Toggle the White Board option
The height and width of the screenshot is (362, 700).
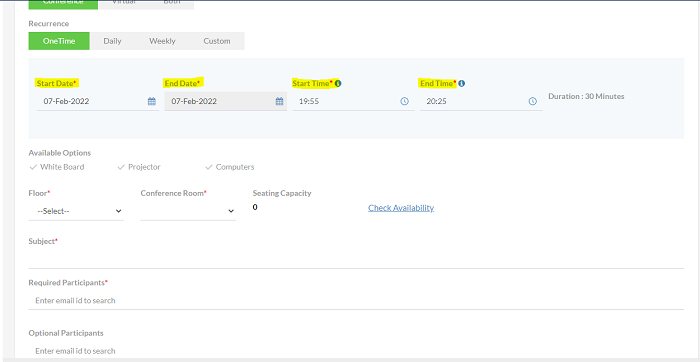57,167
